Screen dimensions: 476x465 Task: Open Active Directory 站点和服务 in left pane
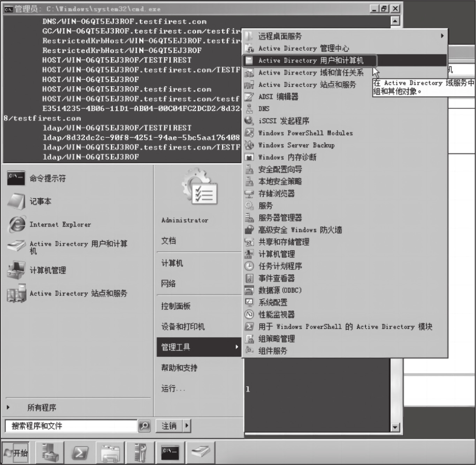(x=78, y=293)
